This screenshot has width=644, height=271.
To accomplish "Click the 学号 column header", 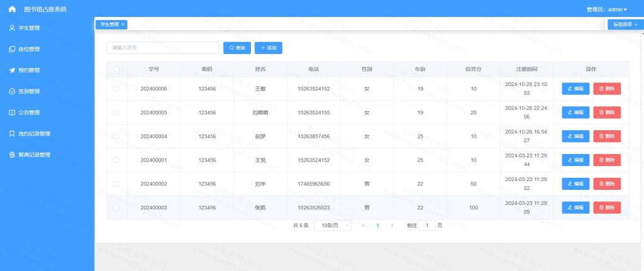I will pyautogui.click(x=153, y=69).
